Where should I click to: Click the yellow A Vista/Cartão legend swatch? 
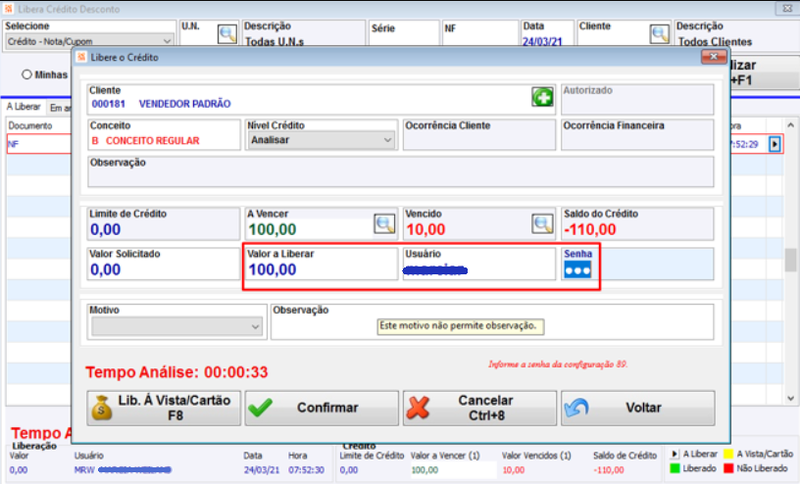coord(728,454)
